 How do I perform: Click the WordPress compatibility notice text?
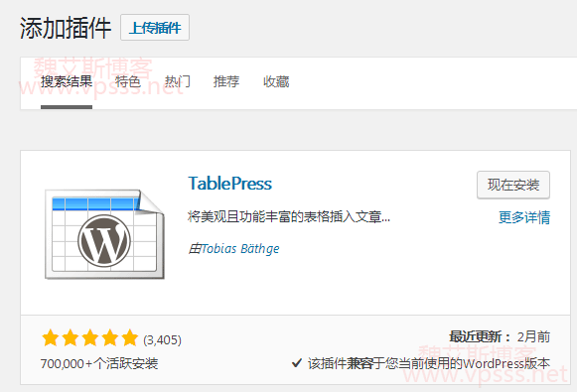coord(429,363)
